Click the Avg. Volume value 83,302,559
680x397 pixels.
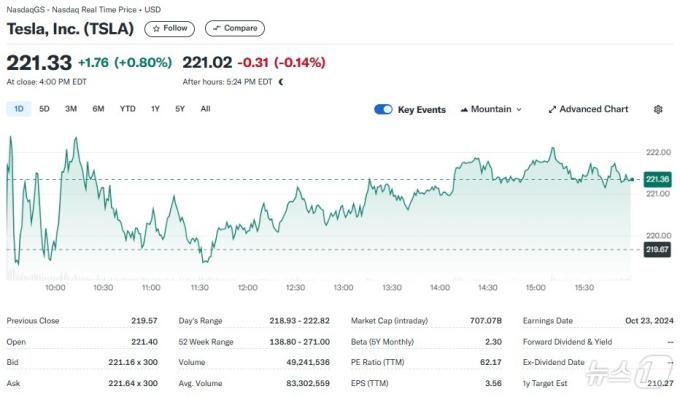308,384
